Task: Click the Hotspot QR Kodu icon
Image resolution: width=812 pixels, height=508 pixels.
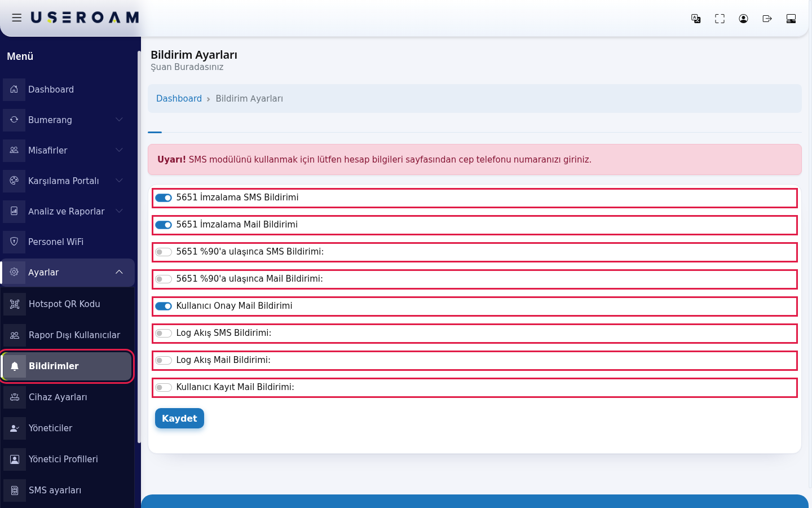Action: (x=15, y=304)
